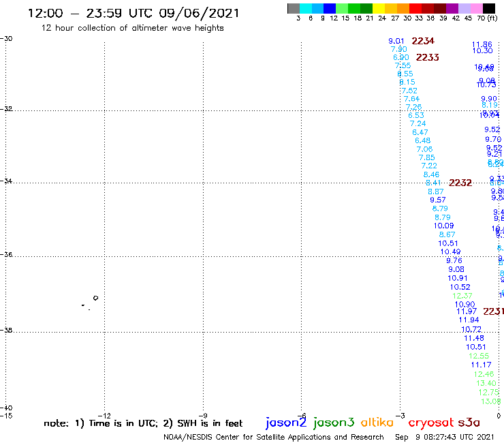Screen dimensions: 504x443
Task: Click the wave height value 11.48
Action: pyautogui.click(x=474, y=338)
